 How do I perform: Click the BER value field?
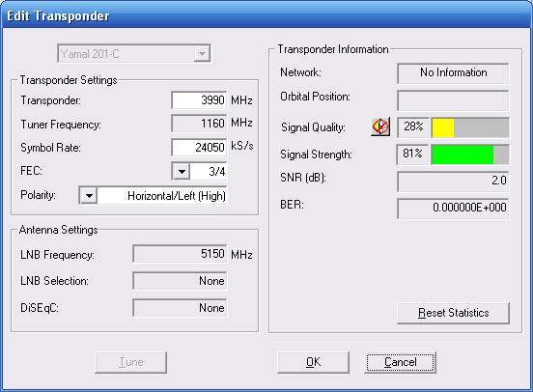point(453,208)
